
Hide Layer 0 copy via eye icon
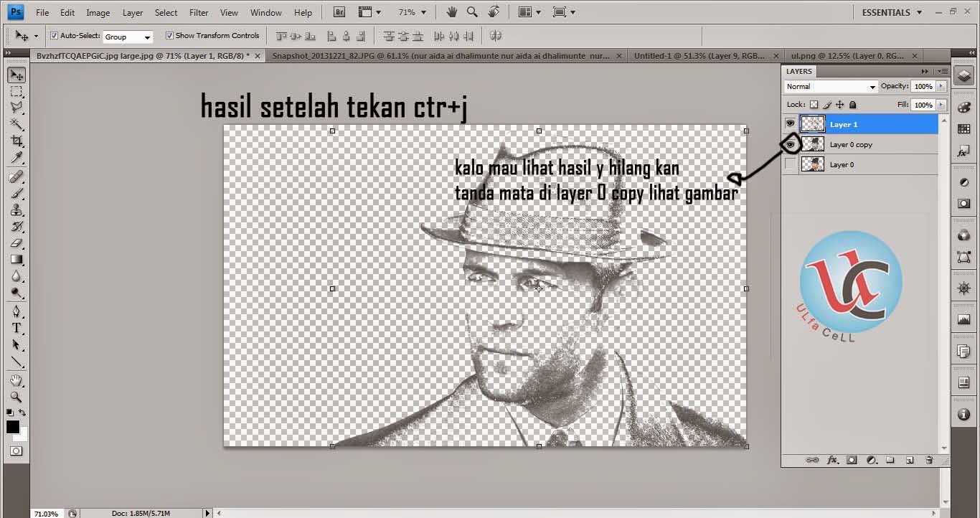(x=790, y=144)
